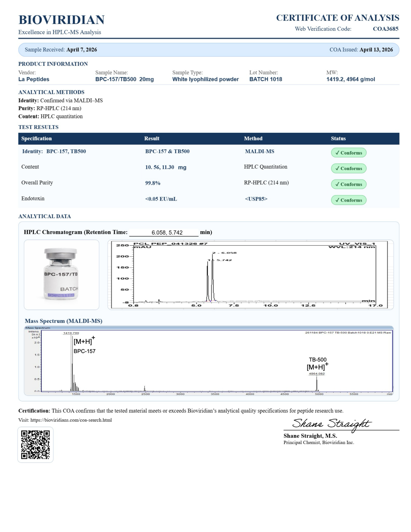Click the UV_VIS_1 label in the chromatogram
Image resolution: width=411 pixels, height=532 pixels.
point(357,244)
